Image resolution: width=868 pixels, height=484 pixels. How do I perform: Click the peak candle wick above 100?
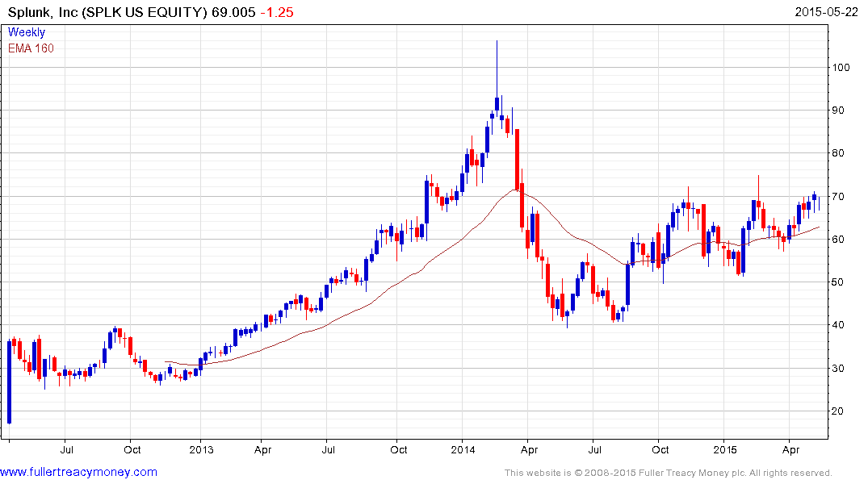(x=497, y=69)
